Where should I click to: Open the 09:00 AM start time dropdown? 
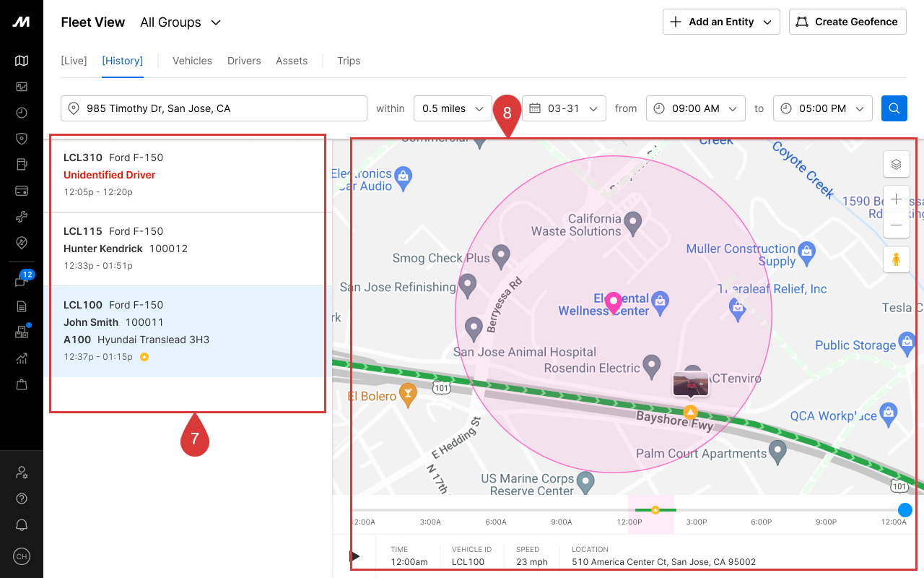(x=696, y=108)
